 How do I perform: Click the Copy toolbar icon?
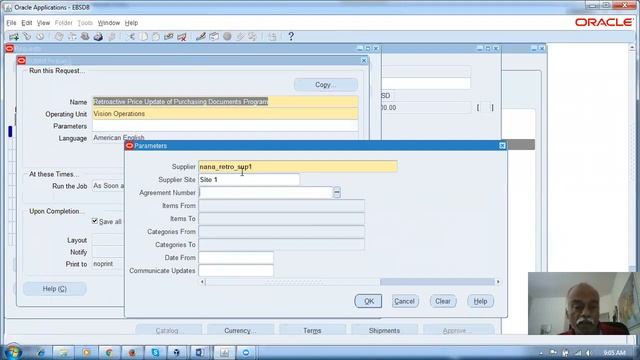[143, 37]
